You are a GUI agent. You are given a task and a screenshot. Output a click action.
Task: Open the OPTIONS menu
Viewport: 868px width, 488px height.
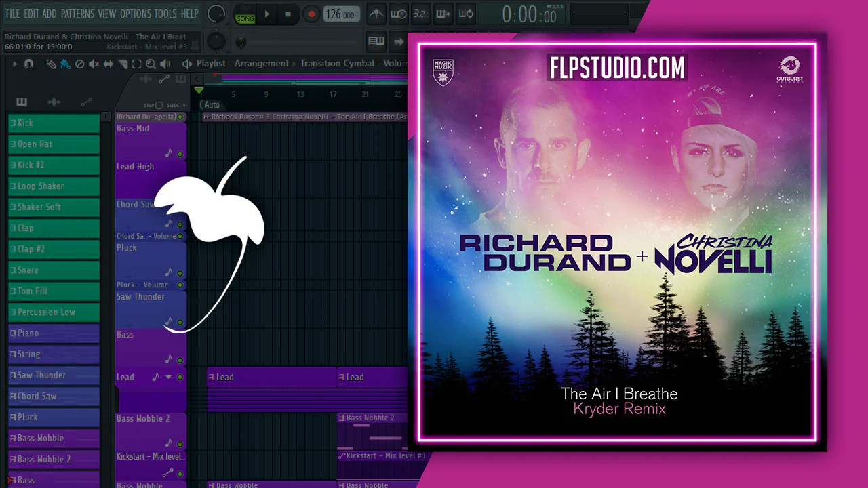(136, 14)
